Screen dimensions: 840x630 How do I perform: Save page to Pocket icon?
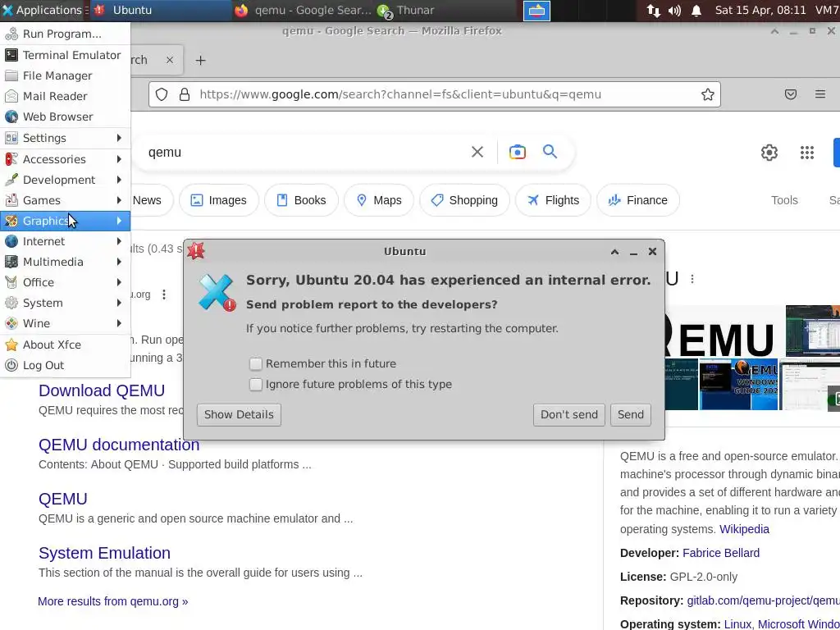[x=790, y=95]
